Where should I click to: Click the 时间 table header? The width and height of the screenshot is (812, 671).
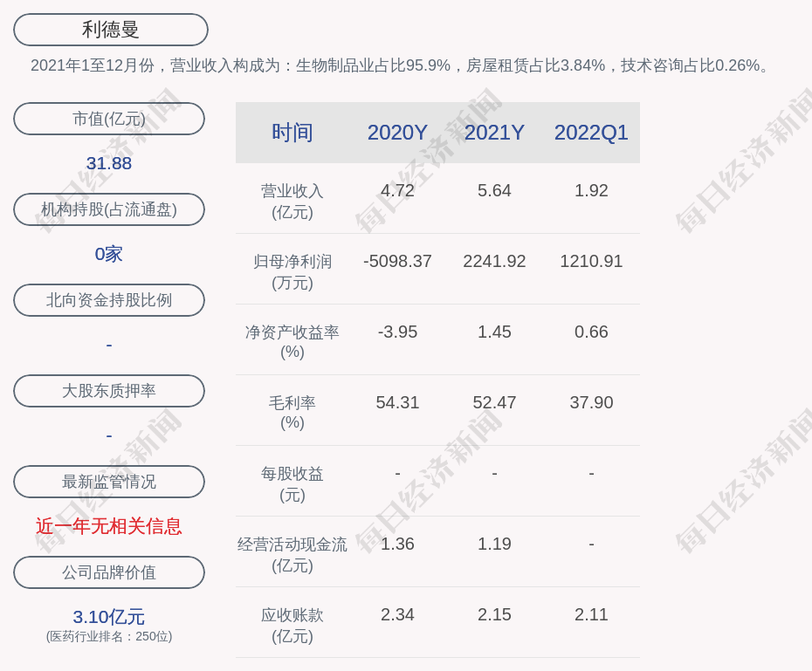(x=292, y=133)
